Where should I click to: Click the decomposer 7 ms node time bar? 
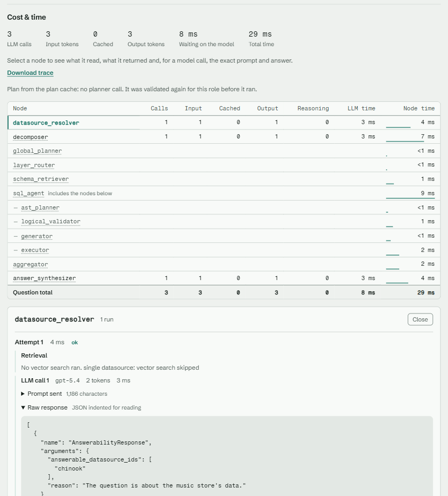405,142
